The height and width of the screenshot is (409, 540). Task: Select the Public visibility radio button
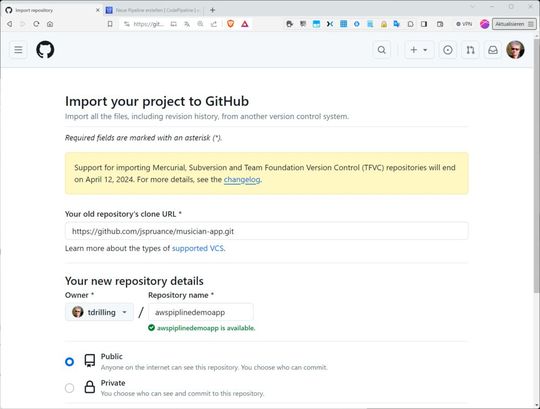[x=69, y=362]
